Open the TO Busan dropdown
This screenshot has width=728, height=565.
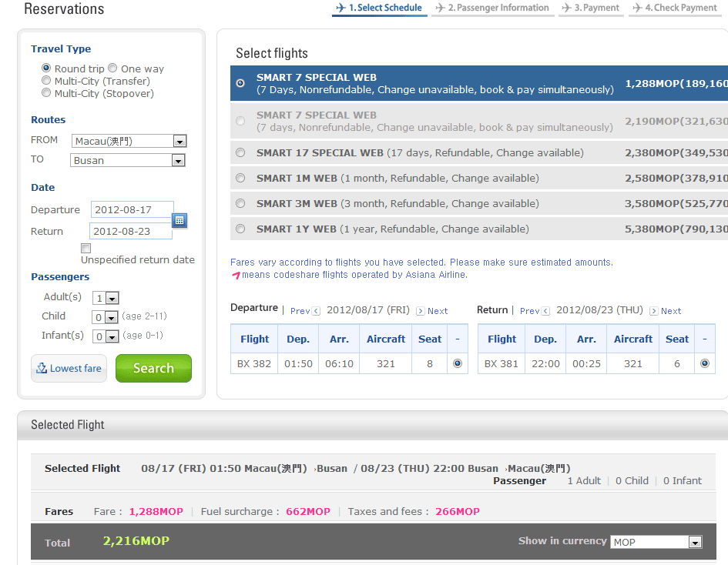point(178,161)
